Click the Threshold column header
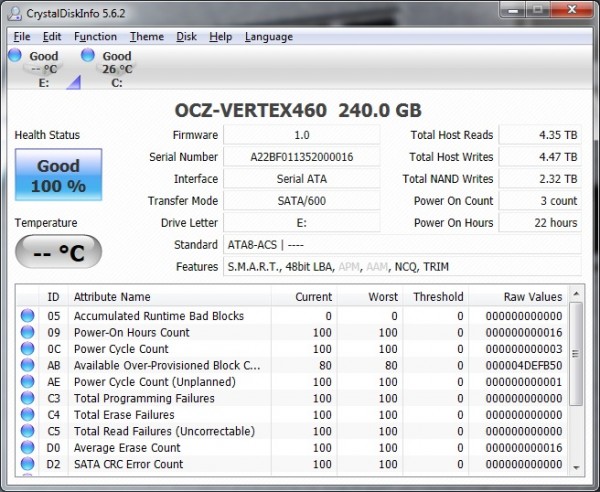 pos(436,297)
